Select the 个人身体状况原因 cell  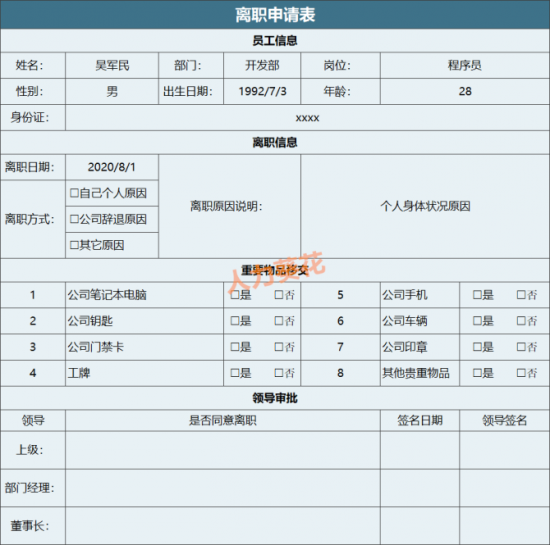[425, 207]
